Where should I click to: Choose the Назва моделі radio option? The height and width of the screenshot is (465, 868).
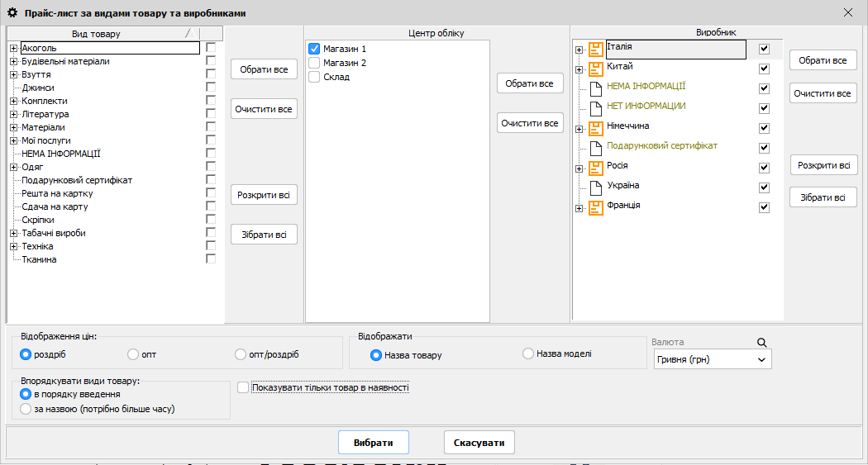[528, 353]
